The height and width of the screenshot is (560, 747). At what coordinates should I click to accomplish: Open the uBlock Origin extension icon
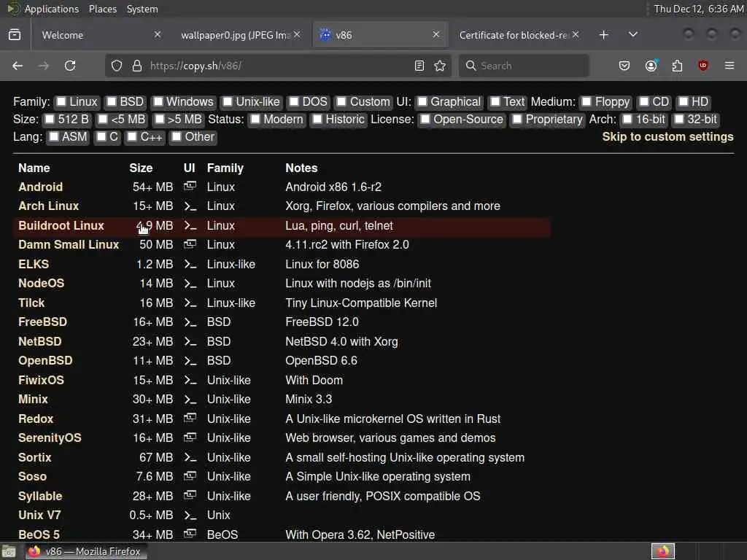pyautogui.click(x=703, y=66)
